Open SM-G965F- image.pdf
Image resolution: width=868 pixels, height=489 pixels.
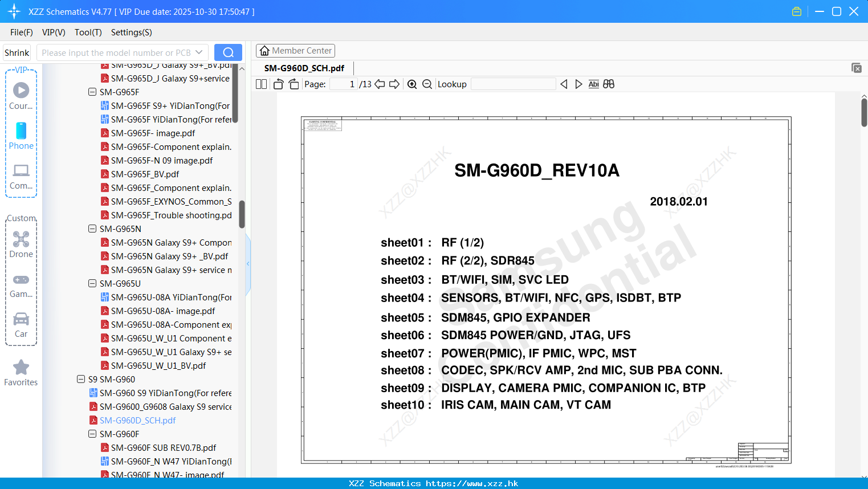coord(148,133)
